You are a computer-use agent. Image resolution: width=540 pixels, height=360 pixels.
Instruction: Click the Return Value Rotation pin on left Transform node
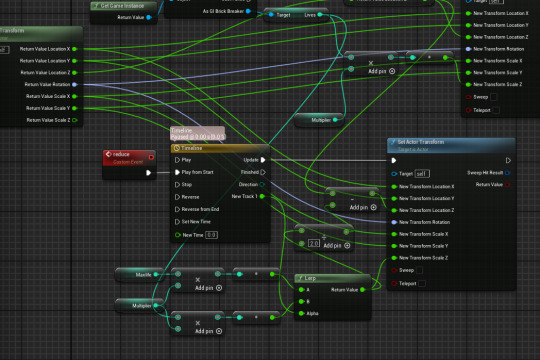(74, 84)
